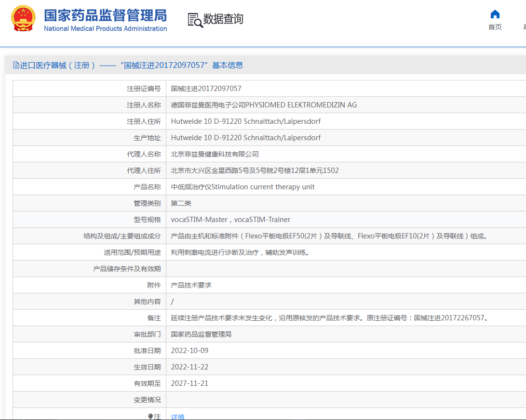Select management category value 第二类
This screenshot has width=526, height=420.
point(181,203)
